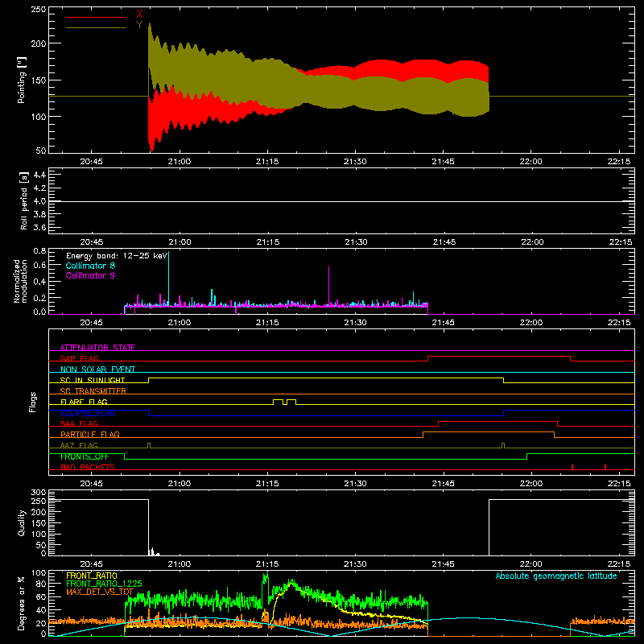Select the X legend label
The image size is (644, 644).
tap(139, 14)
